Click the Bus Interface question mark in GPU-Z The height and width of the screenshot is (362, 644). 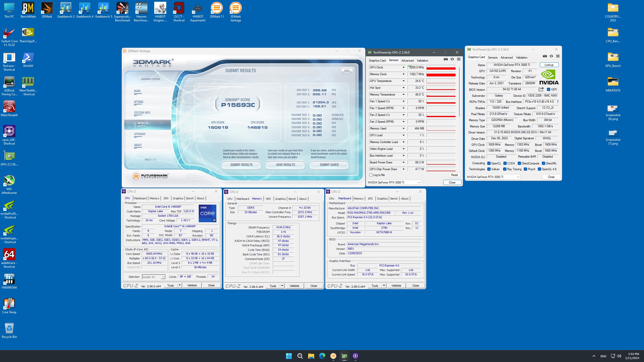coord(558,102)
